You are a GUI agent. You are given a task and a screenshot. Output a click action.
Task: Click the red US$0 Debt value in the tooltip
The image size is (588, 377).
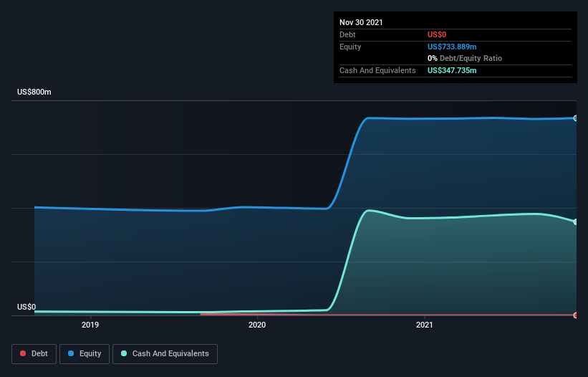coord(437,34)
